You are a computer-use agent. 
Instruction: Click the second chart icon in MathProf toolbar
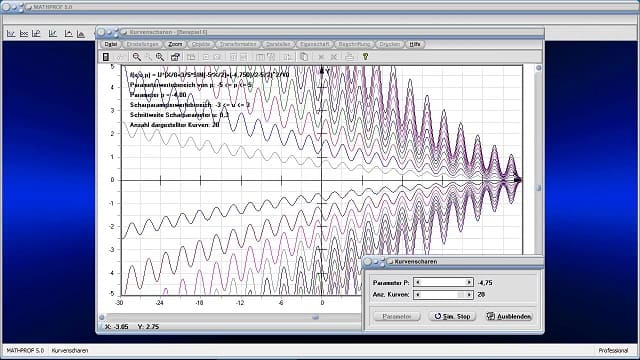(24, 34)
